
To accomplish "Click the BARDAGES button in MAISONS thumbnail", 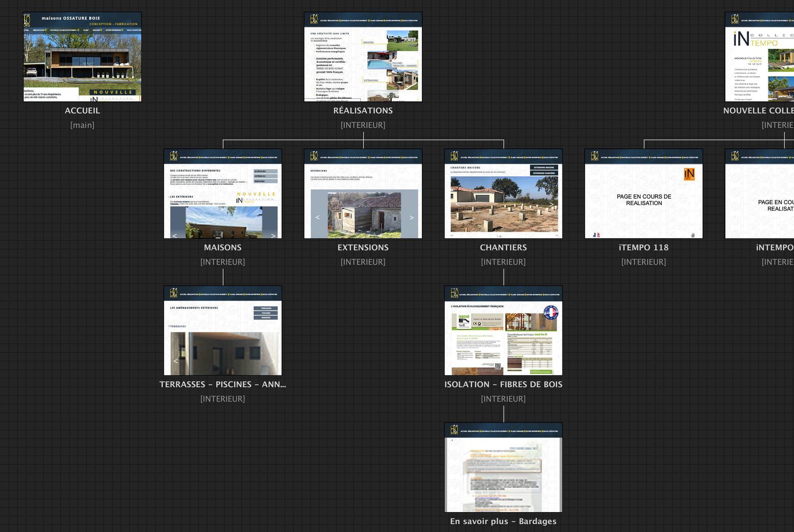I will point(265,181).
